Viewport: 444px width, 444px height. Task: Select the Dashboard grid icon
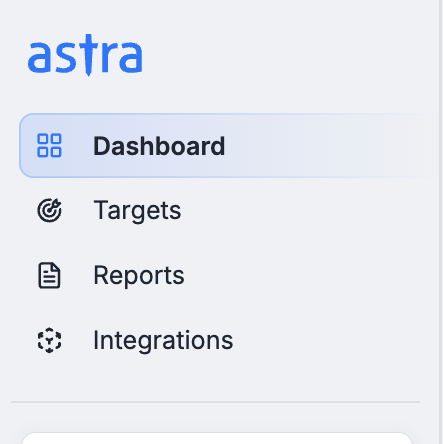(49, 145)
